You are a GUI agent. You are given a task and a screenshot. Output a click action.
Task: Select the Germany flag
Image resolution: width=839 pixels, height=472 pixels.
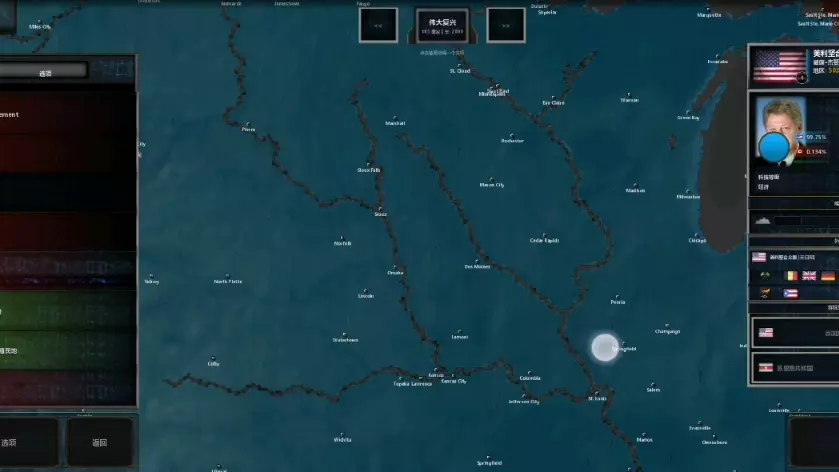point(828,276)
